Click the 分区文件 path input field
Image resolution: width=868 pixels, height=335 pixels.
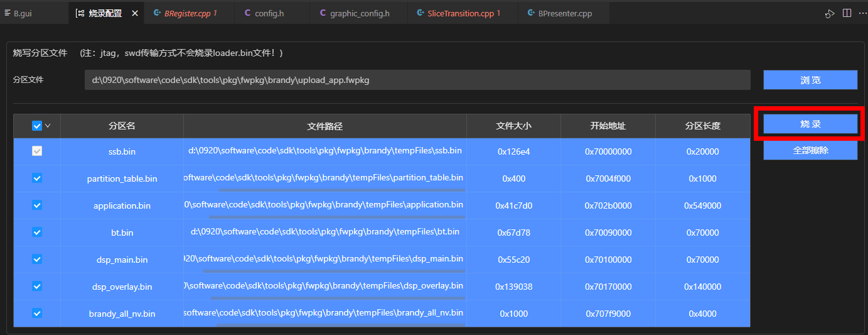(x=417, y=80)
